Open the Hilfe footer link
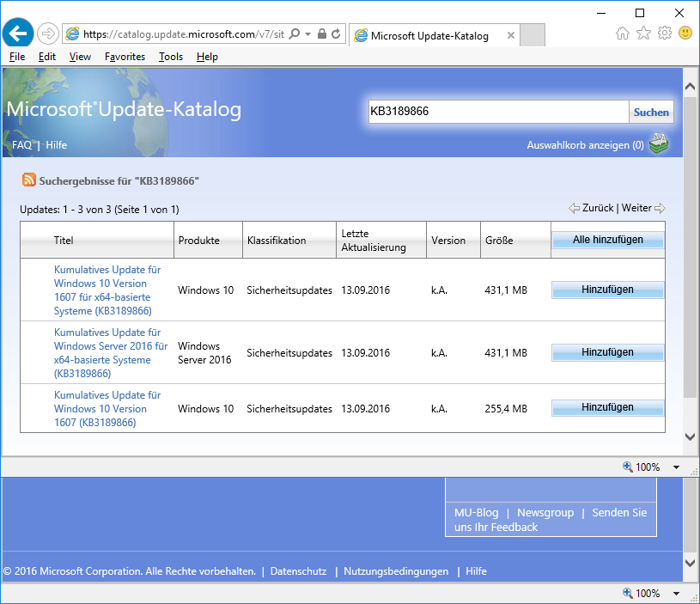Viewport: 700px width, 604px height. point(476,571)
